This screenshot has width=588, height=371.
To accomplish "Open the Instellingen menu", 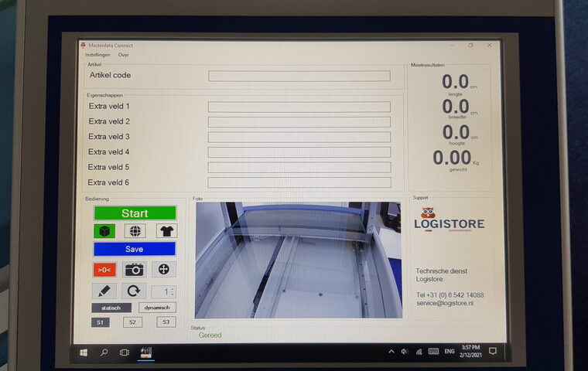I will [97, 55].
